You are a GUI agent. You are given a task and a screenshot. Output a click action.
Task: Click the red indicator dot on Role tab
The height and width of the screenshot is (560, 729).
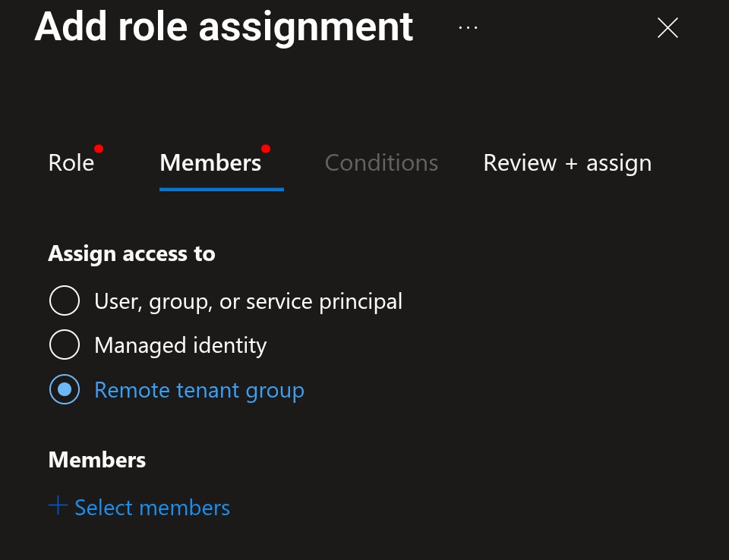[x=99, y=149]
